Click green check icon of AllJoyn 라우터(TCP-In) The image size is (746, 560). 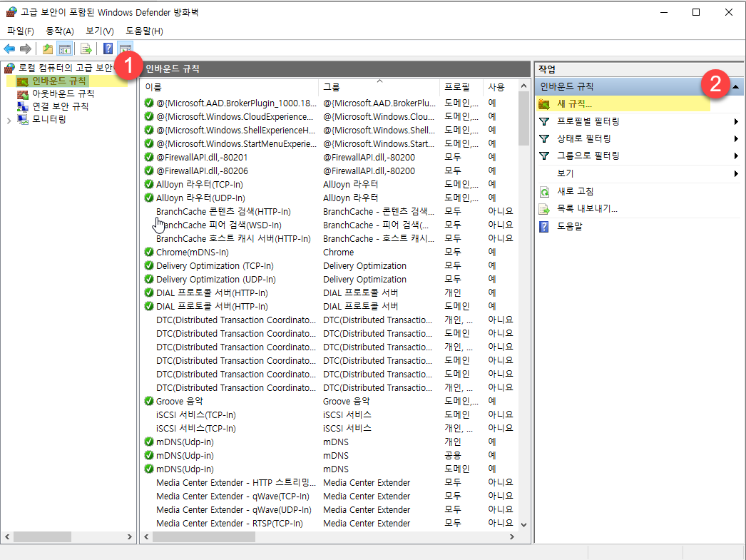pyautogui.click(x=149, y=184)
